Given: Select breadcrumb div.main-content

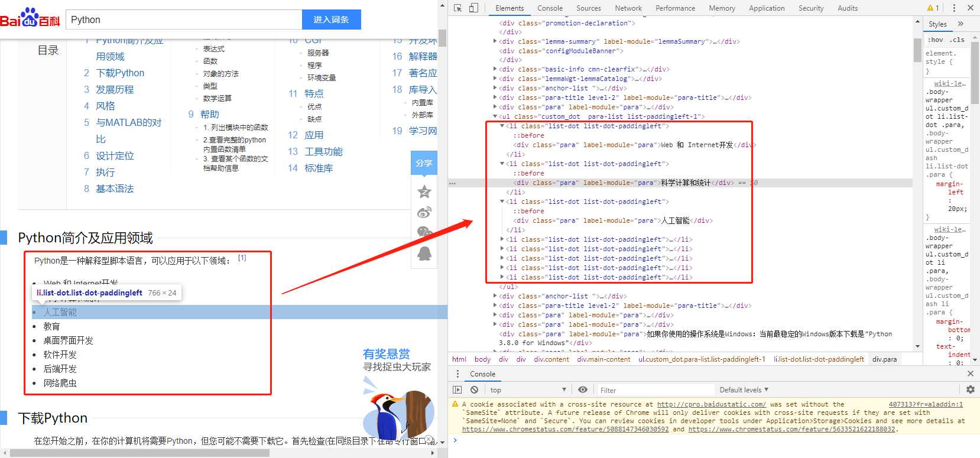Looking at the screenshot, I should coord(603,359).
